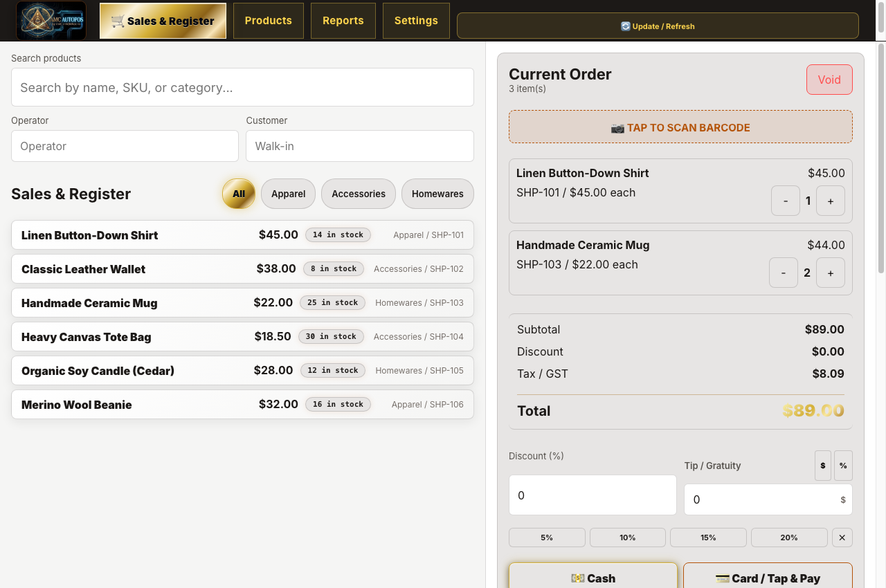This screenshot has height=588, width=886.
Task: Open the Reports tab
Action: pos(343,21)
